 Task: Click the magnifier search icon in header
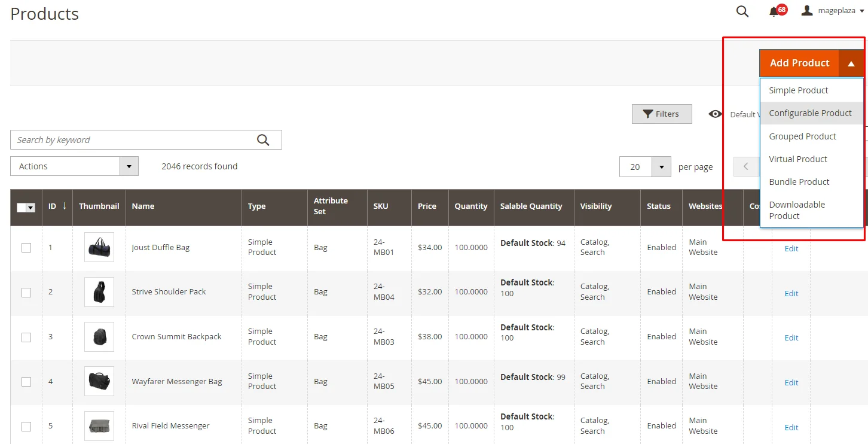pos(742,11)
